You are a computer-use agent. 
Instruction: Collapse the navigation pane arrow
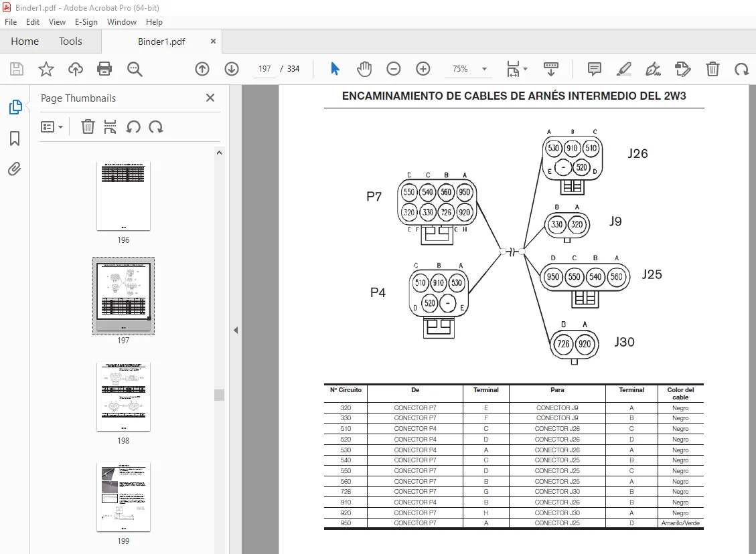[236, 330]
